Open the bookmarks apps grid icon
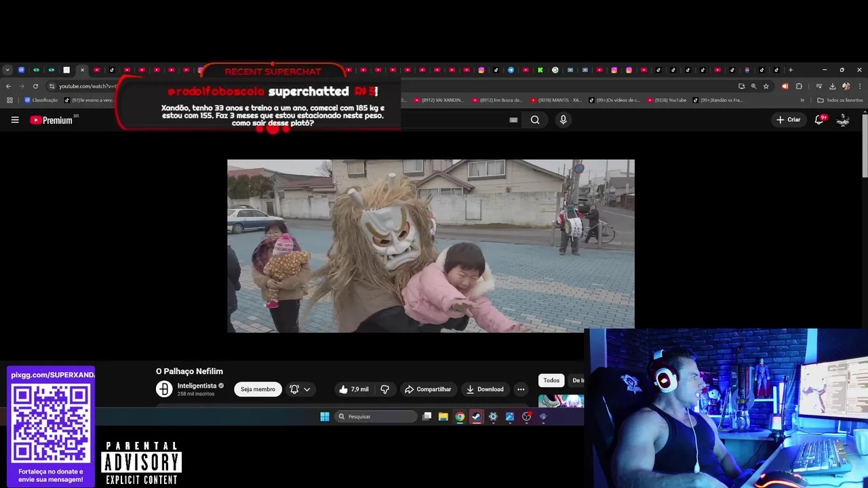 pos(9,100)
